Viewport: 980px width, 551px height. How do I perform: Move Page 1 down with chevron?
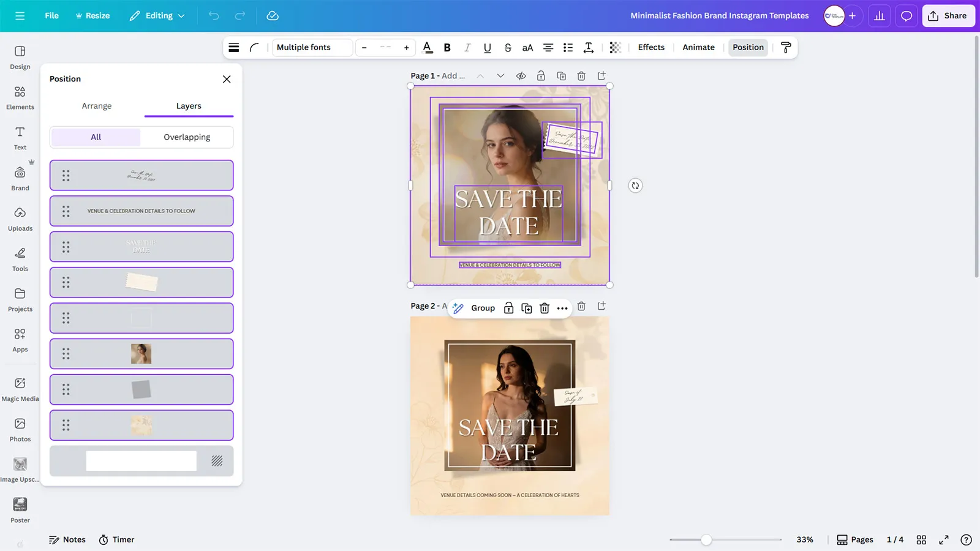500,76
